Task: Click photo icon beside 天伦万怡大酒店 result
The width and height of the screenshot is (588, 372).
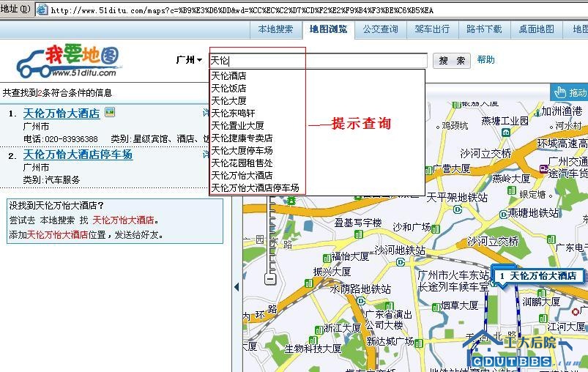Action: click(110, 112)
